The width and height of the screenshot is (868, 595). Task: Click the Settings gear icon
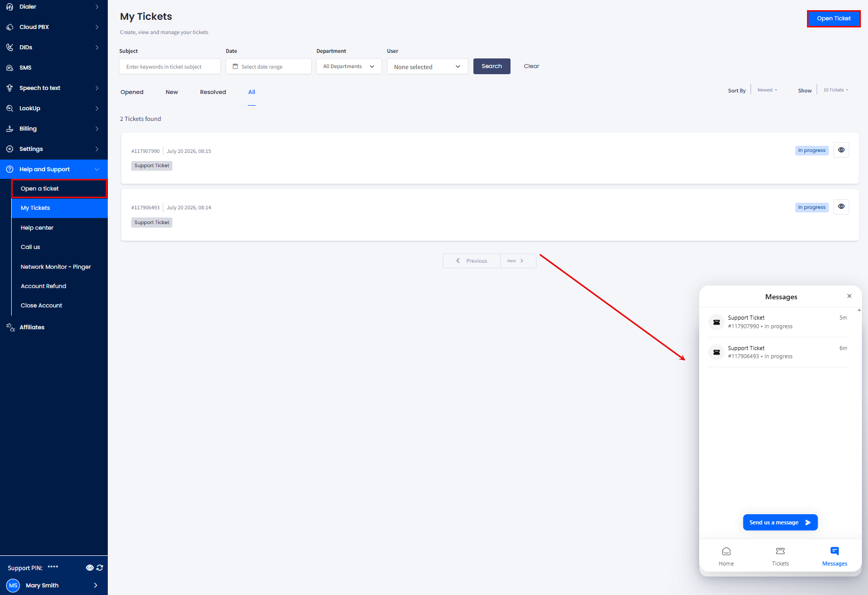(10, 149)
